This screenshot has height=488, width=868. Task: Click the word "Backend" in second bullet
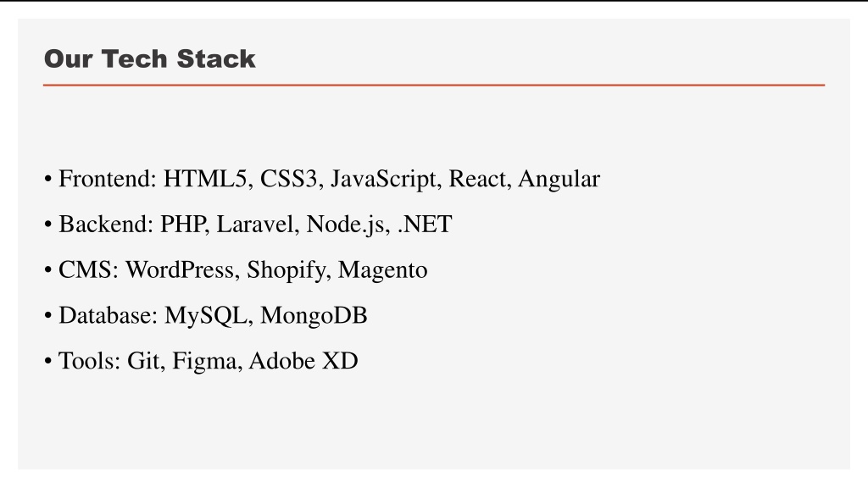click(105, 224)
